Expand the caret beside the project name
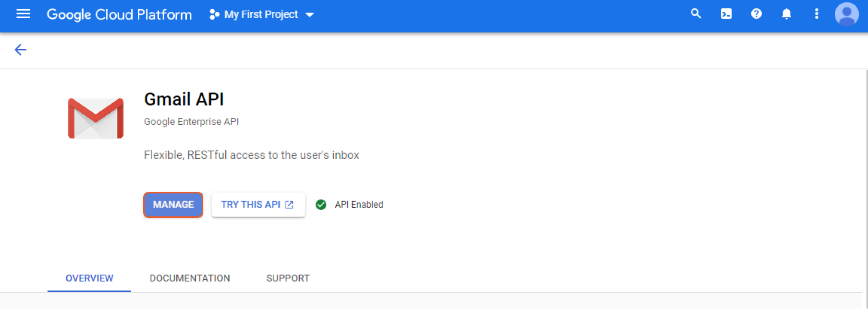Viewport: 868px width, 309px height. [x=310, y=15]
